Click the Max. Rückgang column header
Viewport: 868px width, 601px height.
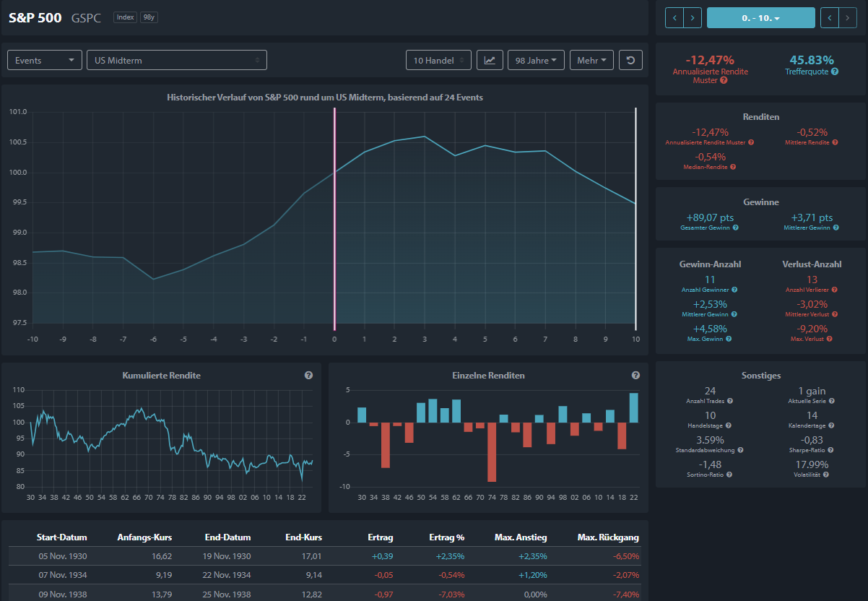click(x=609, y=537)
